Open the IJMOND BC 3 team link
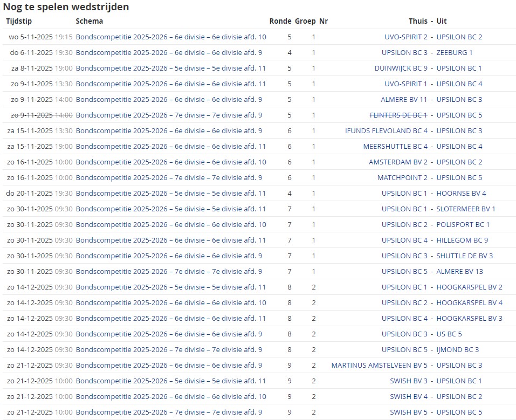Viewport: 516px width, 420px height. click(x=457, y=350)
